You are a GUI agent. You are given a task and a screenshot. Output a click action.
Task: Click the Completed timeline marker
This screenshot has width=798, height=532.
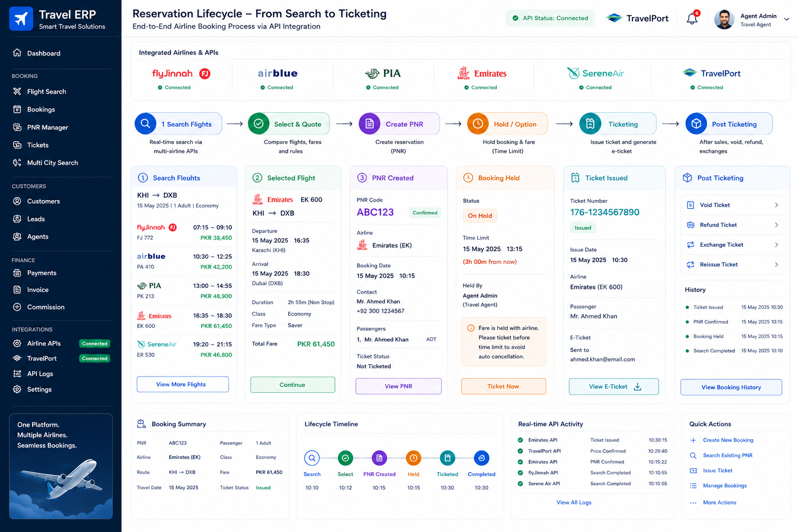point(482,458)
